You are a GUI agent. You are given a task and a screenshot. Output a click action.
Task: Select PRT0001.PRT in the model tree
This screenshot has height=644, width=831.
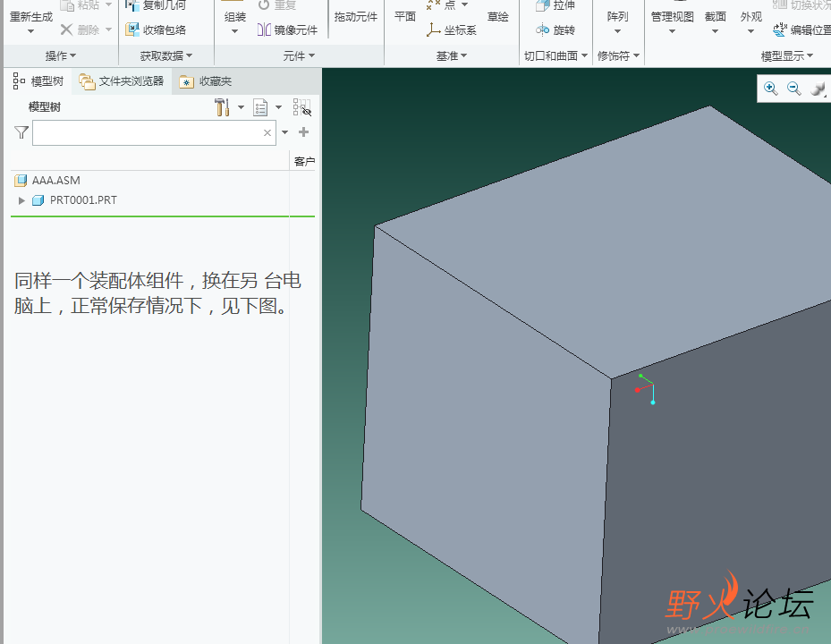[83, 200]
